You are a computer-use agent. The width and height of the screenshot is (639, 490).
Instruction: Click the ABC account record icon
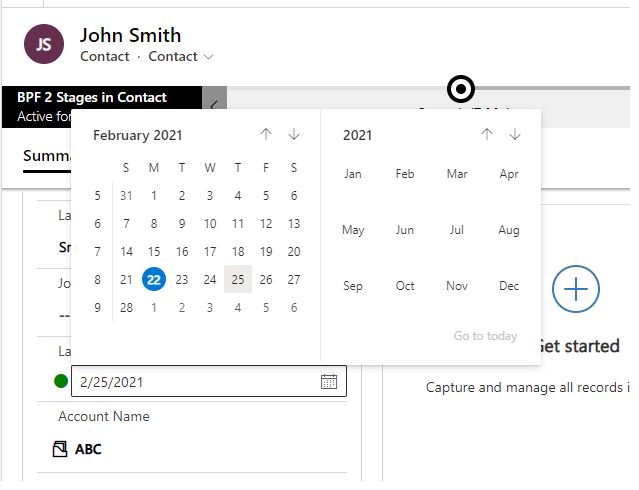pos(60,449)
